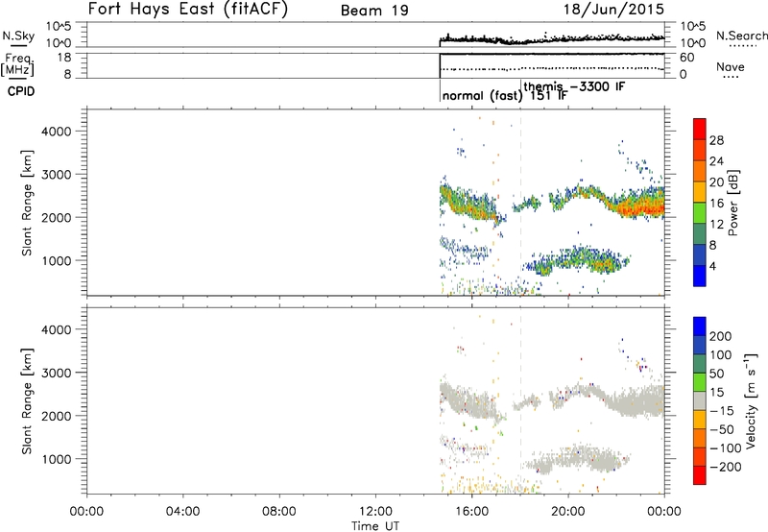Click the 'Fort Hays East (fitACF)' title
768x532 pixels.
point(188,10)
